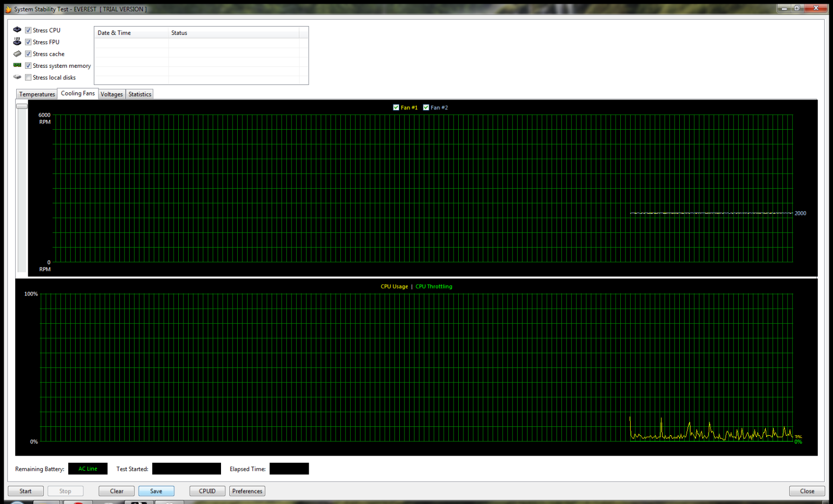Toggle Fan #2 graph visibility
Screen dimensions: 833x504
pos(426,107)
